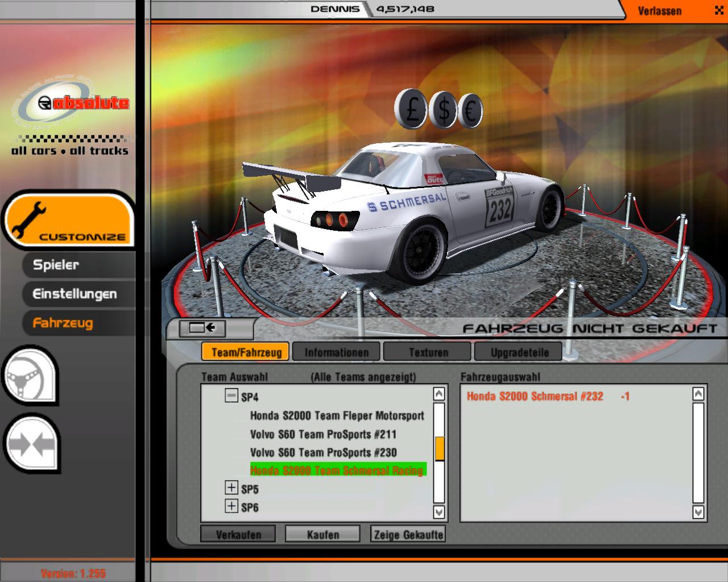Open the Upgradeteile tab
This screenshot has height=582, width=728.
click(x=518, y=352)
